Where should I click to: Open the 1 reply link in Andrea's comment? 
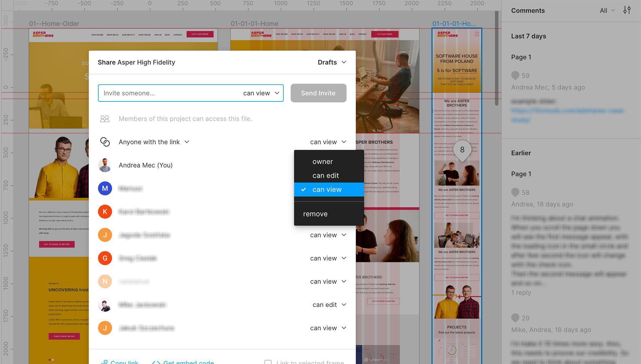(521, 292)
